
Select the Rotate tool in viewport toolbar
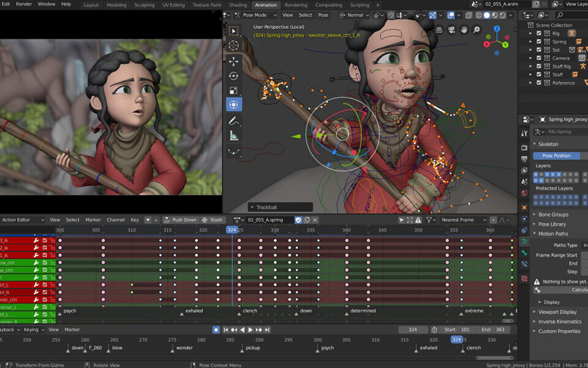click(233, 75)
